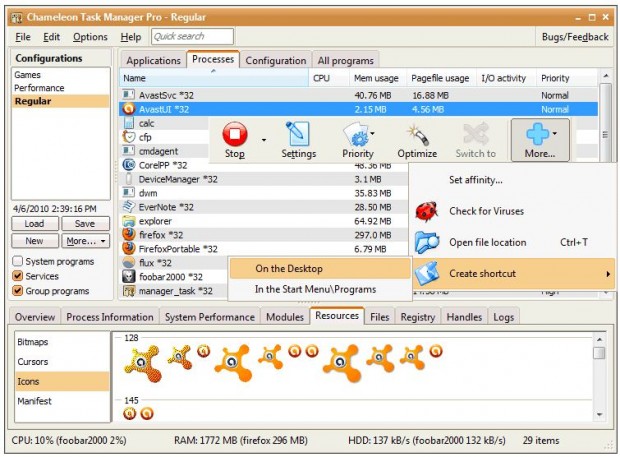The width and height of the screenshot is (620, 457).
Task: Toggle the Group programs checkbox
Action: coord(17,291)
